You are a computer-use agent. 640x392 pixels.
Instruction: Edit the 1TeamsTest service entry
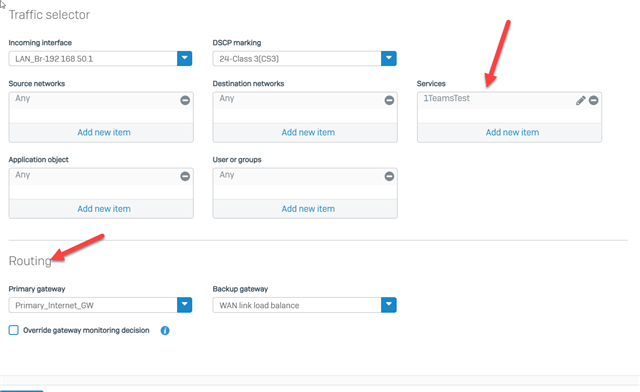tap(580, 100)
